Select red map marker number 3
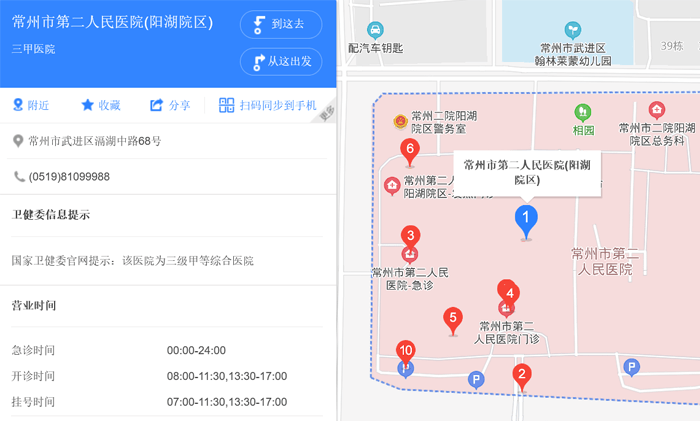This screenshot has width=700, height=421. click(410, 238)
